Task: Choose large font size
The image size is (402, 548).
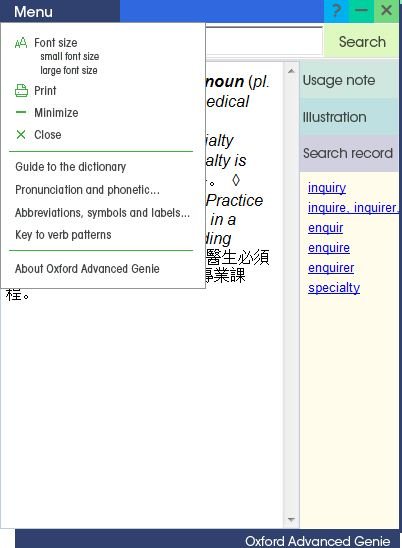Action: [x=69, y=70]
